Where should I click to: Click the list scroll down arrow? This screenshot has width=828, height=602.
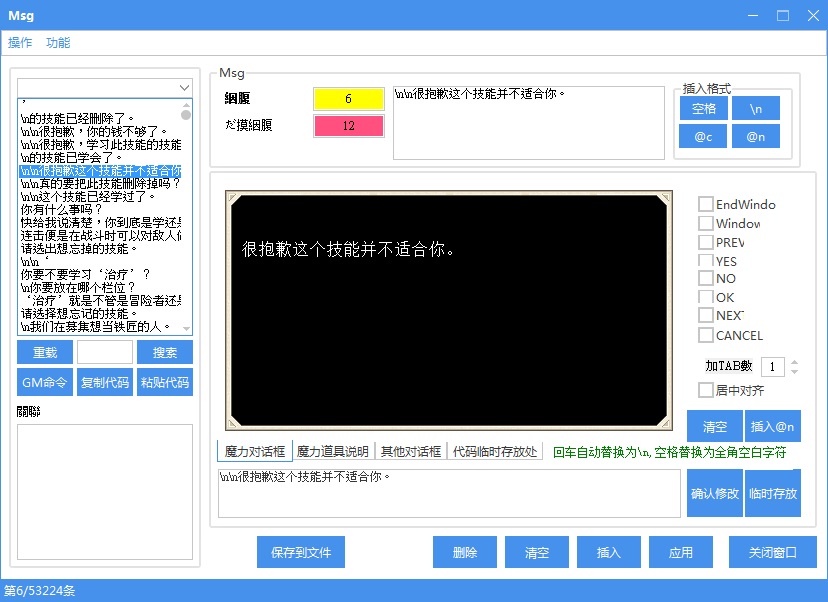186,328
